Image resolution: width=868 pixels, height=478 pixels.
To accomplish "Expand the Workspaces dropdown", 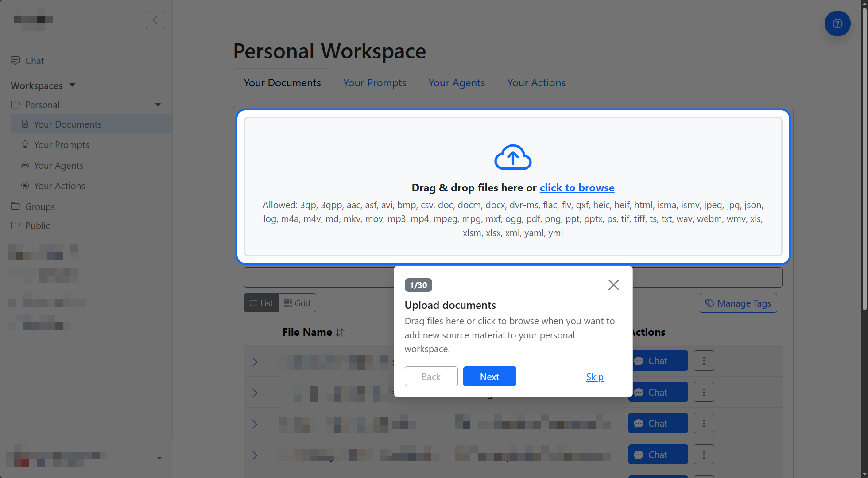I will [x=73, y=85].
